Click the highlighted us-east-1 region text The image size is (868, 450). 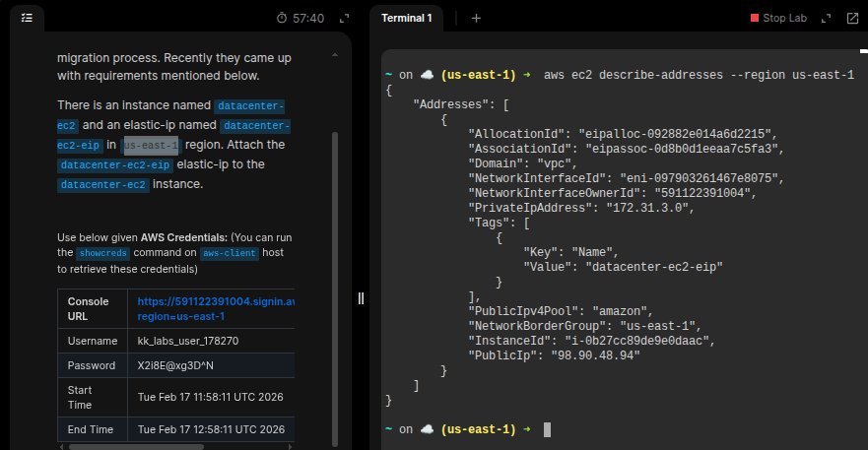pos(151,146)
